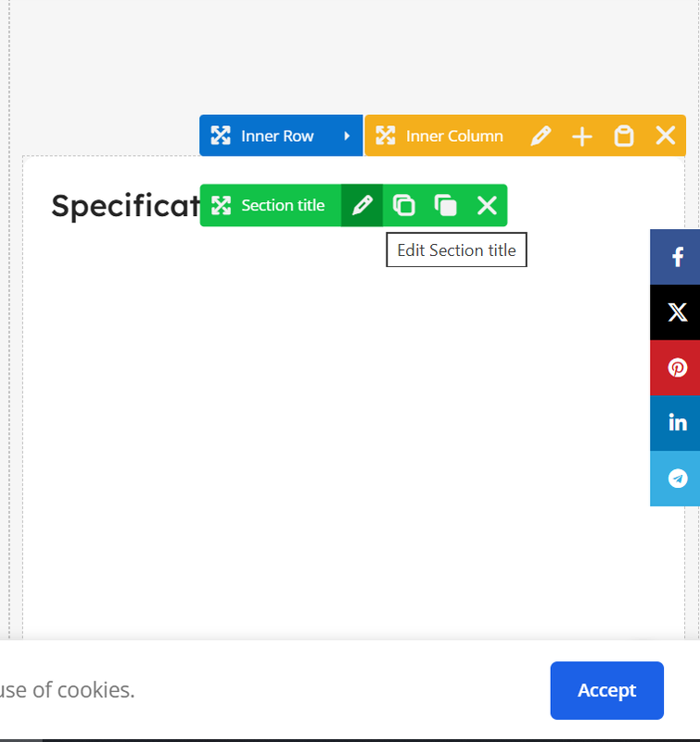The image size is (700, 742).
Task: Expand the Inner Row arrow
Action: (x=347, y=135)
